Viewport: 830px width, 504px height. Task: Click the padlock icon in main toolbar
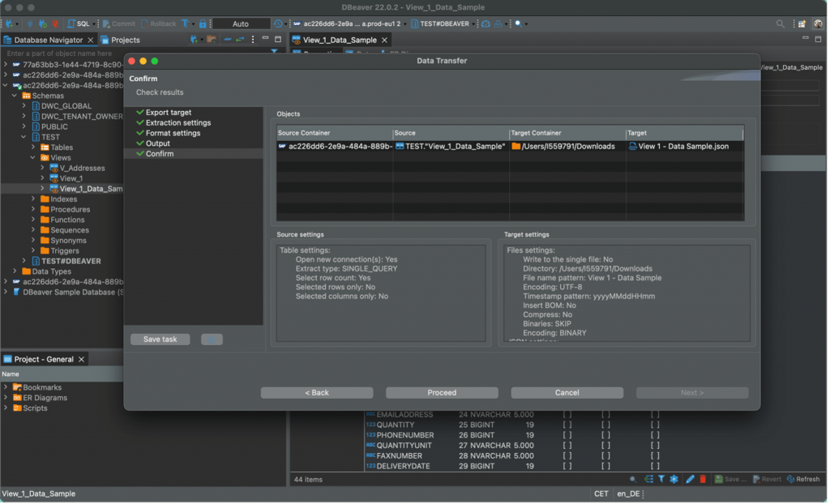[x=203, y=23]
